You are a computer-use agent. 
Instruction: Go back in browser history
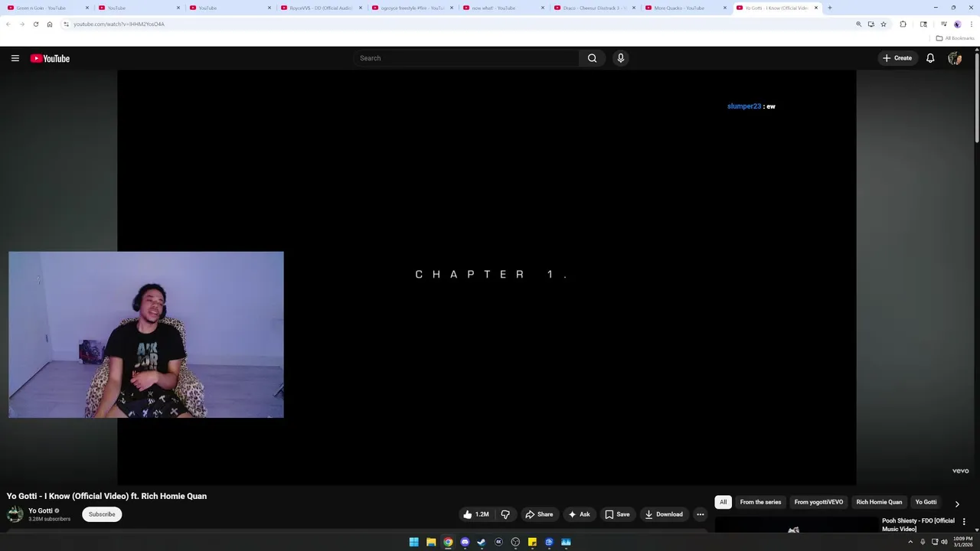(8, 24)
